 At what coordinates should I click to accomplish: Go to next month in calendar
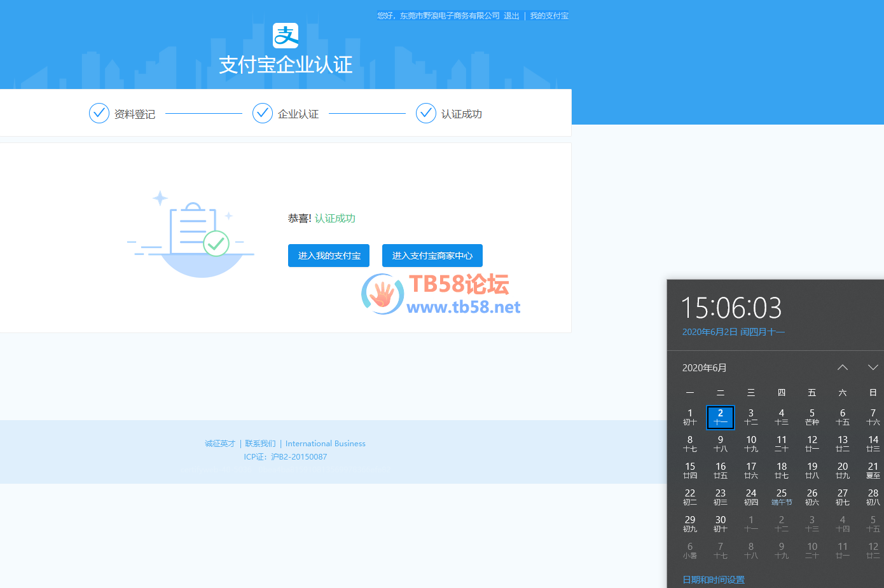[873, 367]
